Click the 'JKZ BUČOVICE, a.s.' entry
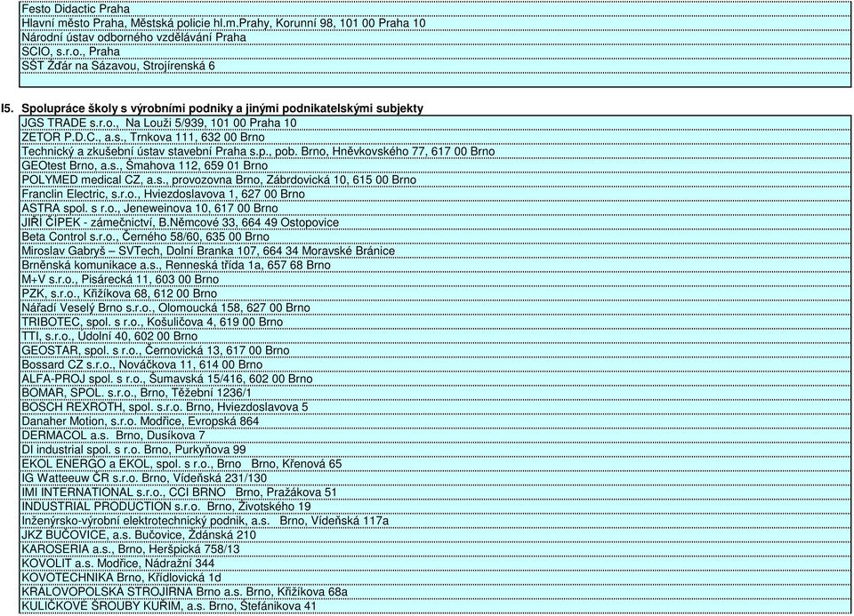This screenshot has height=616, width=854. 435,534
